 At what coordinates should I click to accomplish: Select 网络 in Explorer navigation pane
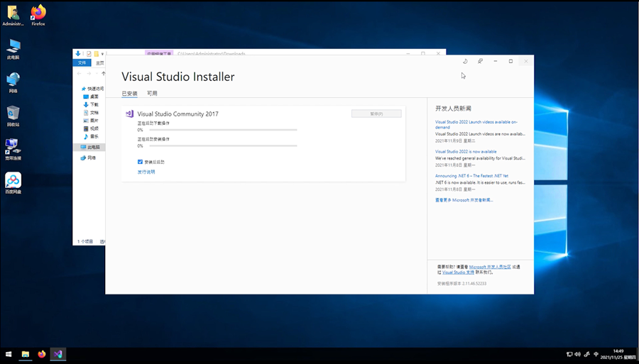[x=88, y=158]
